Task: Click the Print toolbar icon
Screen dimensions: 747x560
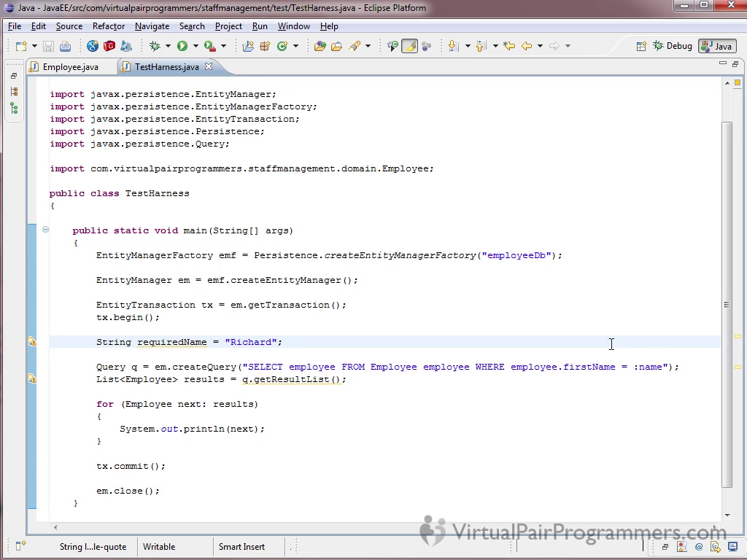Action: 65,46
